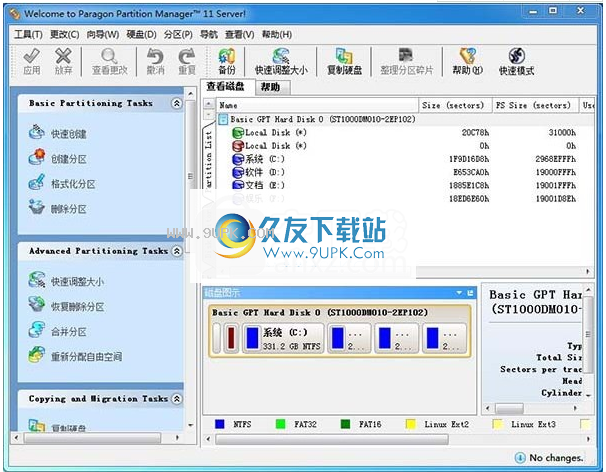Viewport: 606px width, 472px height.
Task: Click 重新分配自由空间 task in sidebar
Action: pos(87,356)
